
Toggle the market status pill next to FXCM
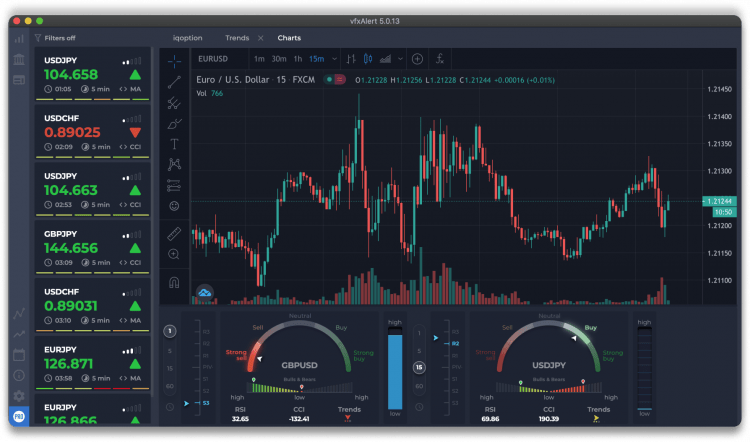335,79
